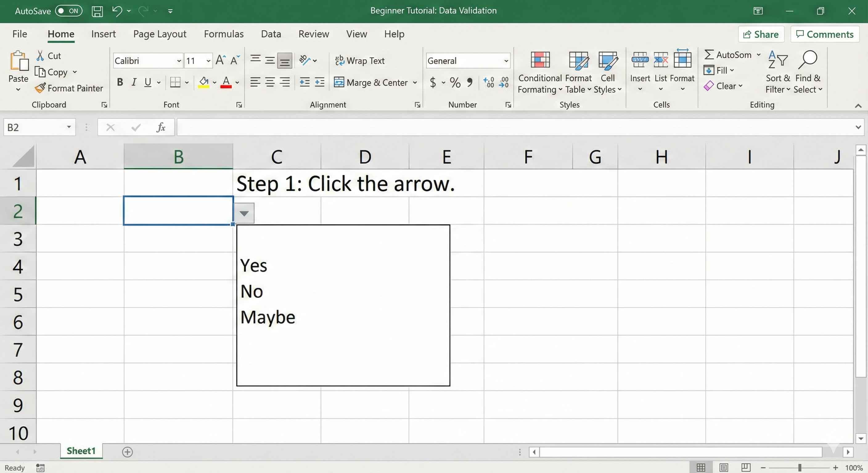
Task: Click the Comments button
Action: pyautogui.click(x=824, y=34)
